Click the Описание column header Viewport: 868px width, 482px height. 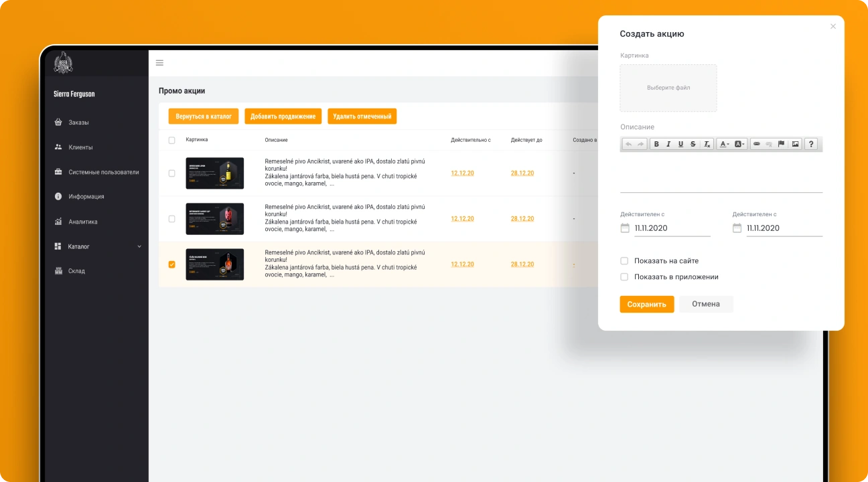277,140
